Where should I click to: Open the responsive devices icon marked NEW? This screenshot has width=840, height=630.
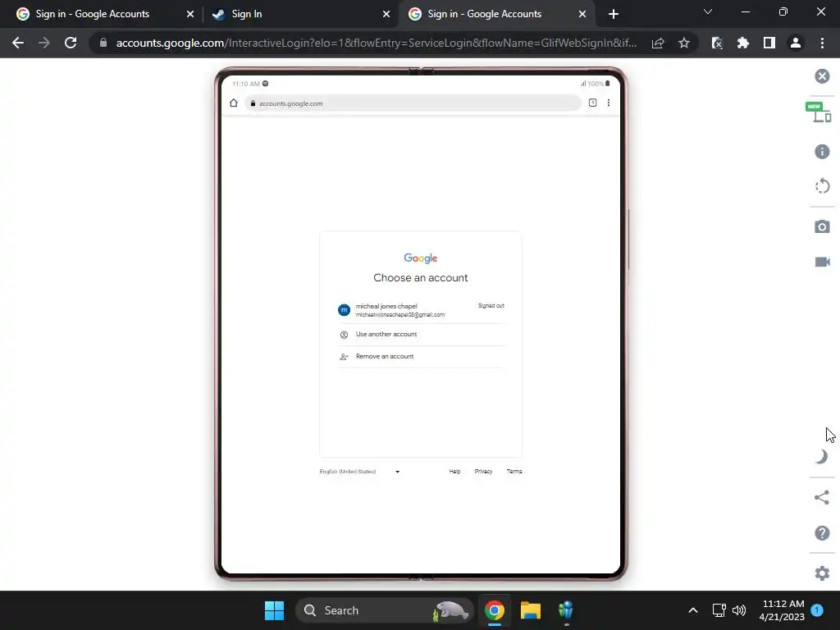tap(819, 112)
